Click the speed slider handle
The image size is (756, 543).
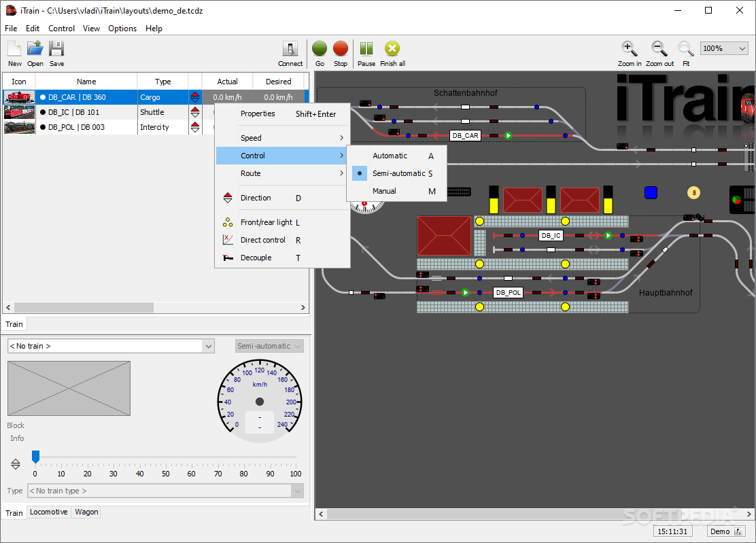click(x=35, y=457)
